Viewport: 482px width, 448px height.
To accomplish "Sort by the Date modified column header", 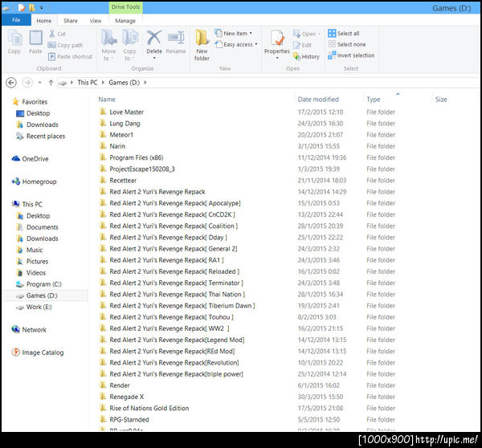I will click(318, 100).
